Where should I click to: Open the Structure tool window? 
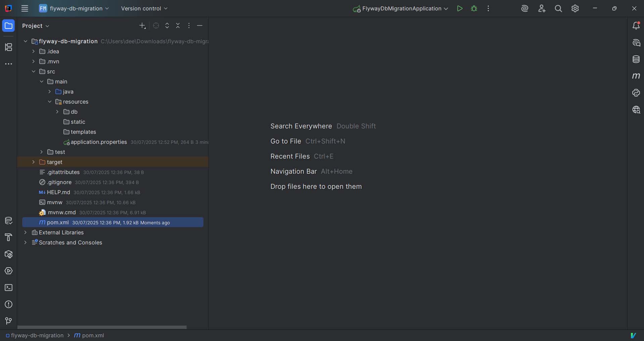coord(9,47)
